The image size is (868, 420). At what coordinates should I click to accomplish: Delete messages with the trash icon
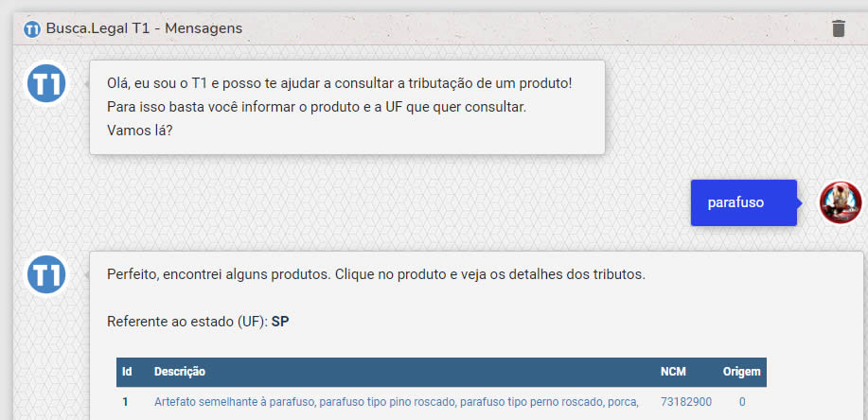pos(839,28)
